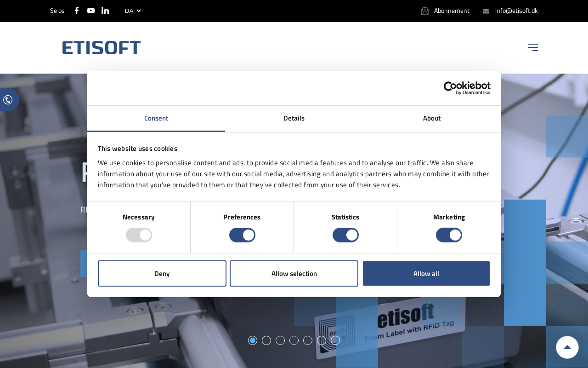Click the Allow all button
Image resolution: width=588 pixels, height=368 pixels.
click(x=426, y=274)
